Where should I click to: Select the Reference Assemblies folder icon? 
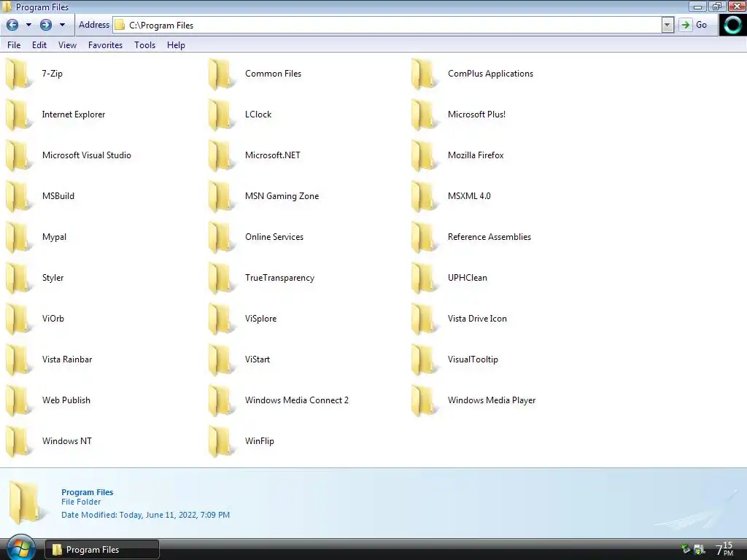[x=424, y=238]
